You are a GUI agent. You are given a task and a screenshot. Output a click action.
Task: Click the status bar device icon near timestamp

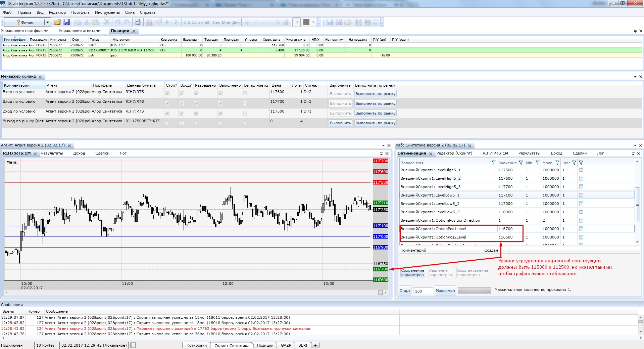pyautogui.click(x=133, y=345)
